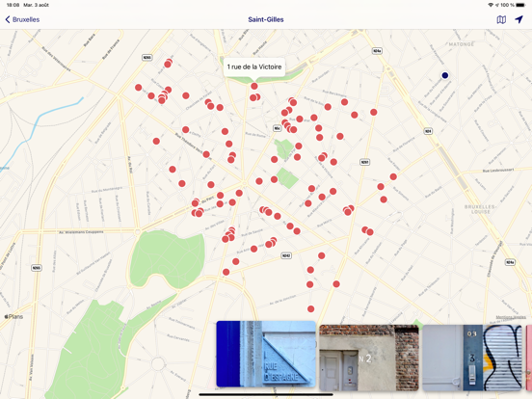Click the Saint-Gilles title
532x399 pixels.
click(266, 19)
